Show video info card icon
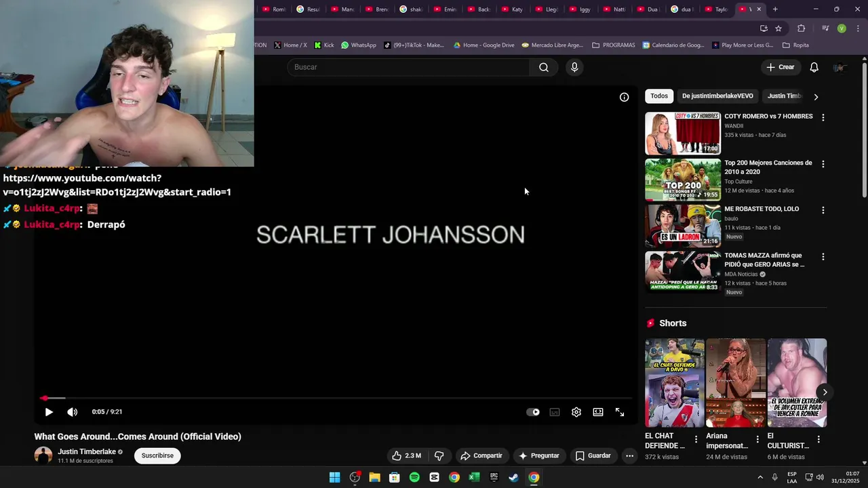This screenshot has width=868, height=488. point(625,97)
